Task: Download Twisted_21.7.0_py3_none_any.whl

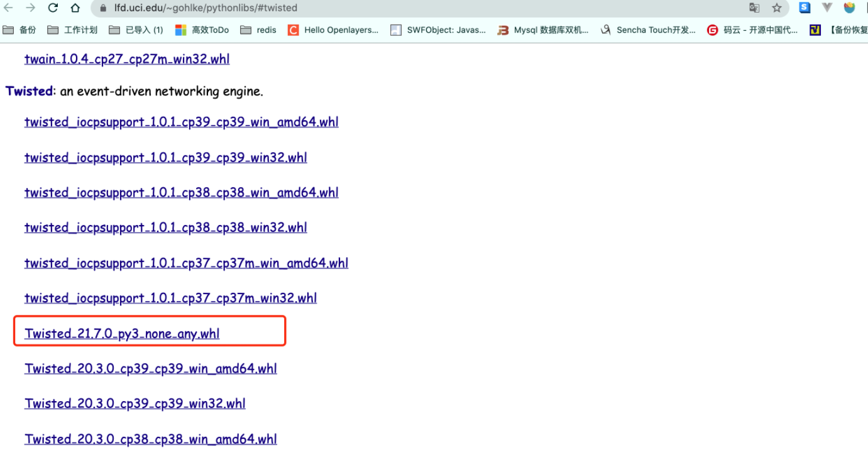Action: click(x=122, y=333)
